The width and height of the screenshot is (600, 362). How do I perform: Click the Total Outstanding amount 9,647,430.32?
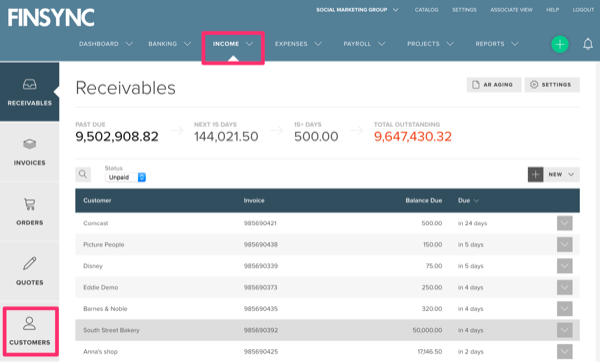coord(412,137)
